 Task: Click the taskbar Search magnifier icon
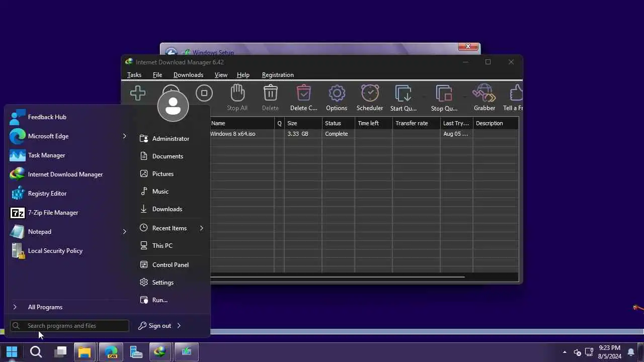(36, 351)
